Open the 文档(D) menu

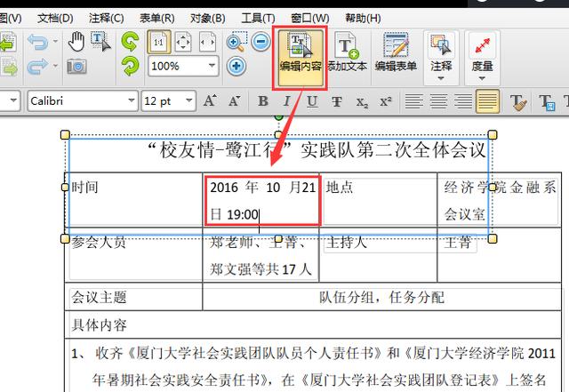[x=55, y=18]
